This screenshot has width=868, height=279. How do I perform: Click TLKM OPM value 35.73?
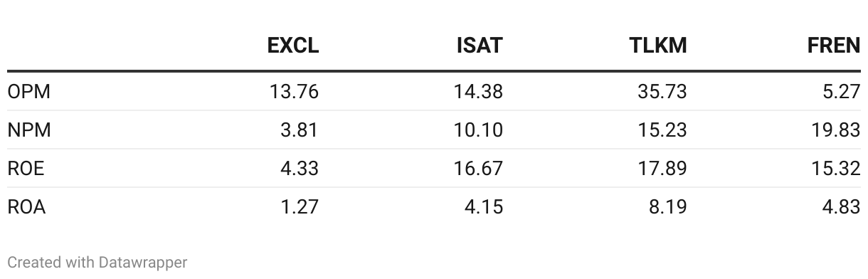(x=662, y=92)
